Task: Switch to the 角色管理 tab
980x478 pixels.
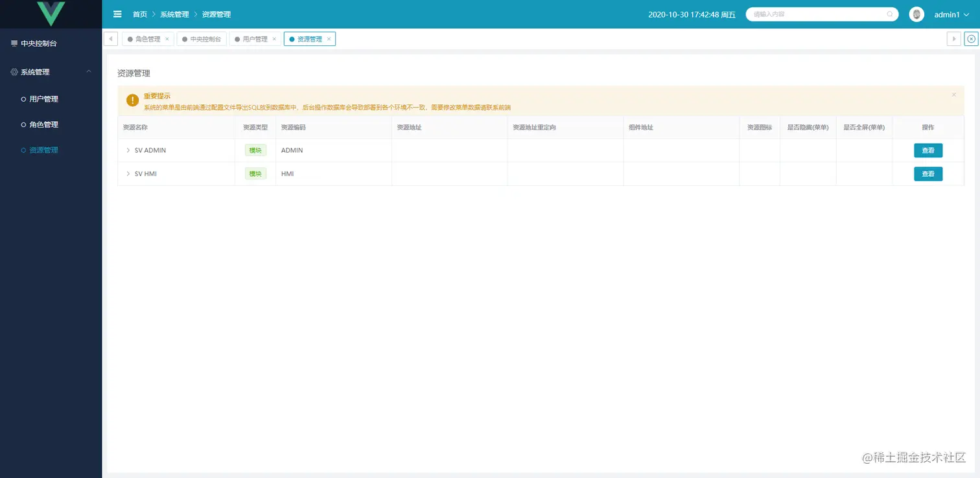Action: click(148, 39)
